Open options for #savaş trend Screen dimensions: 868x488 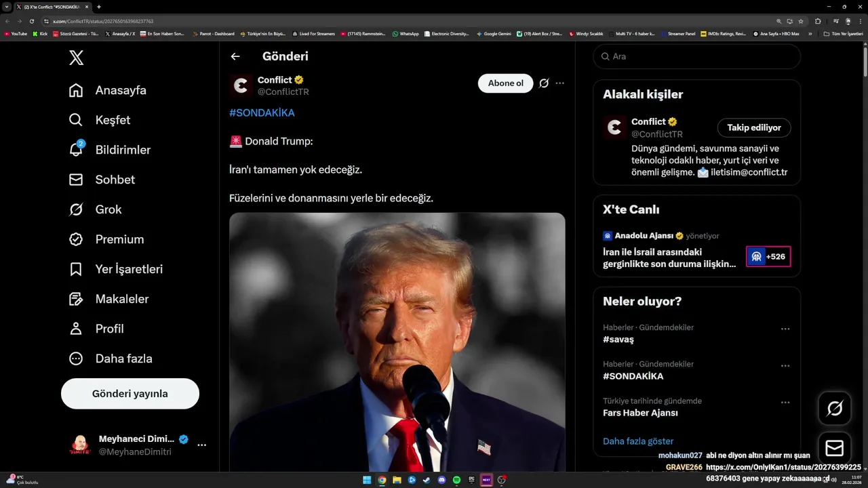pyautogui.click(x=785, y=329)
